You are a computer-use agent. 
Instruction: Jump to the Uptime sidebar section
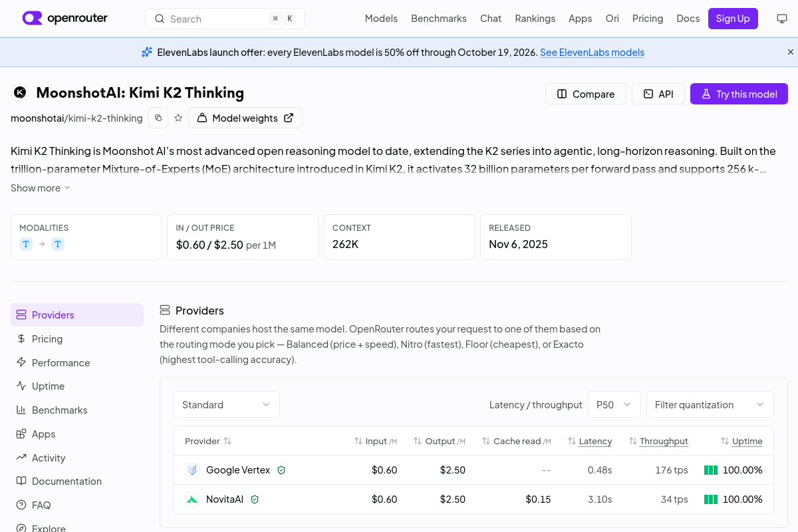[77, 386]
